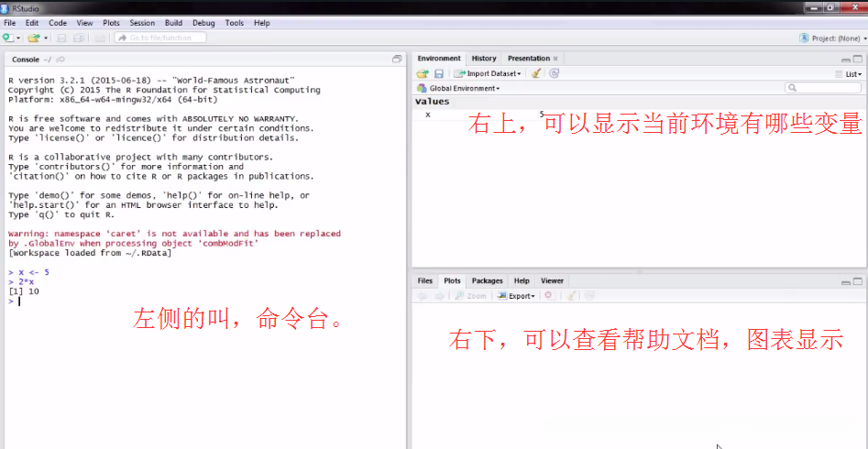Open the New File dropdown arrow
This screenshot has height=449, width=868.
pyautogui.click(x=19, y=38)
